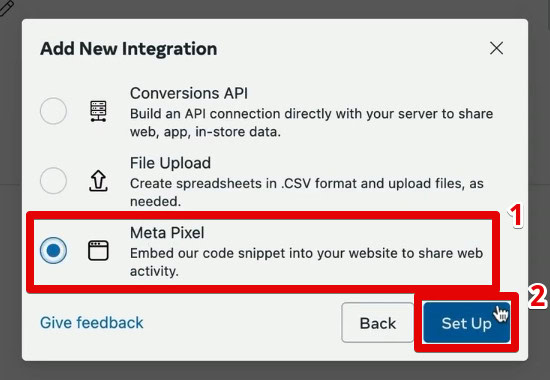Image resolution: width=550 pixels, height=380 pixels.
Task: Close the Add New Integration dialog
Action: tap(496, 48)
